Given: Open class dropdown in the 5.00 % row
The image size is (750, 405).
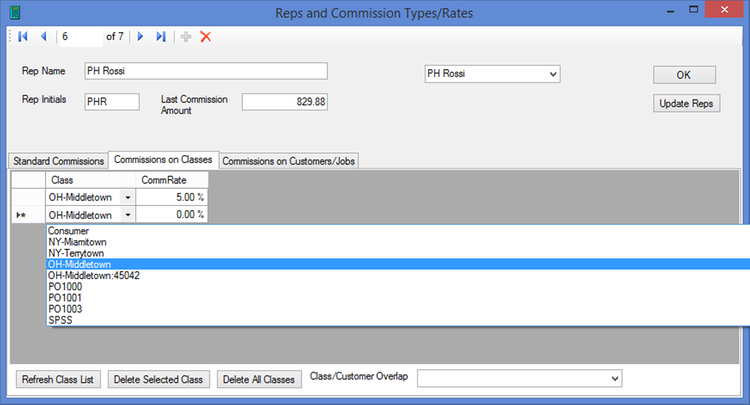Looking at the screenshot, I should point(128,197).
